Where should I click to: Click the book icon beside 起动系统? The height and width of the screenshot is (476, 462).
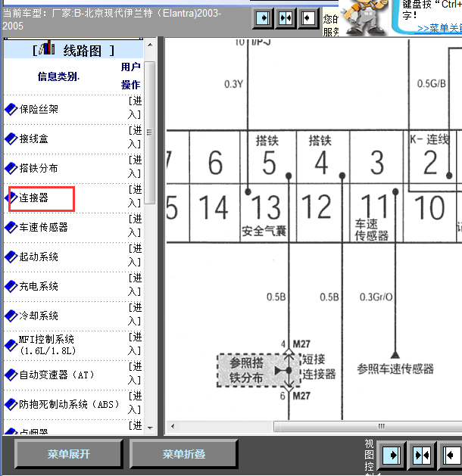click(x=11, y=257)
